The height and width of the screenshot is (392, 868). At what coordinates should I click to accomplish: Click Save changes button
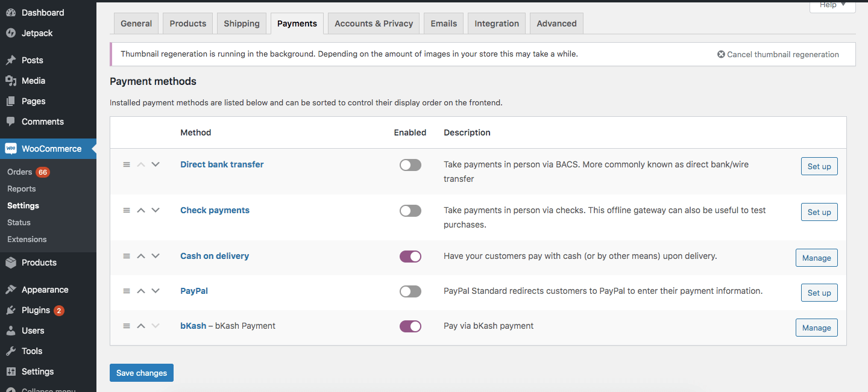coord(142,373)
